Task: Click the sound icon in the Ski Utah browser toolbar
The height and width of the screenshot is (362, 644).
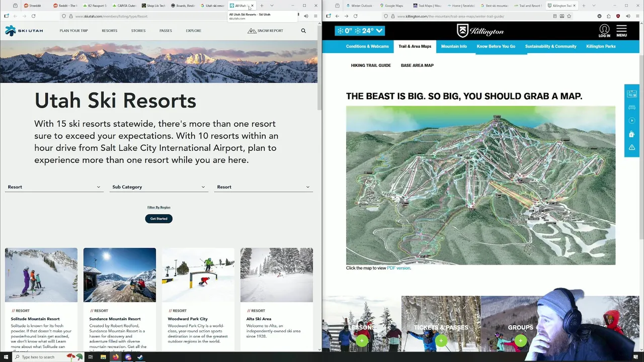Action: pos(306,16)
